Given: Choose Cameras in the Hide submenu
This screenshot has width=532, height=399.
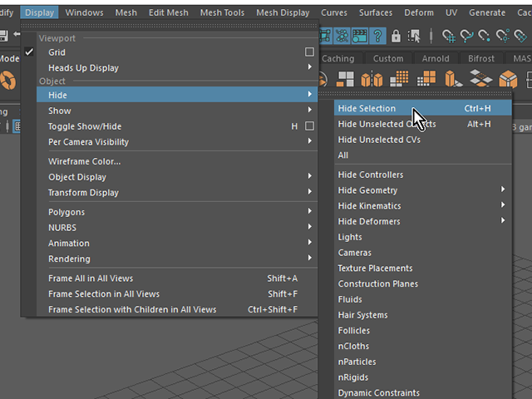Looking at the screenshot, I should (423, 253).
